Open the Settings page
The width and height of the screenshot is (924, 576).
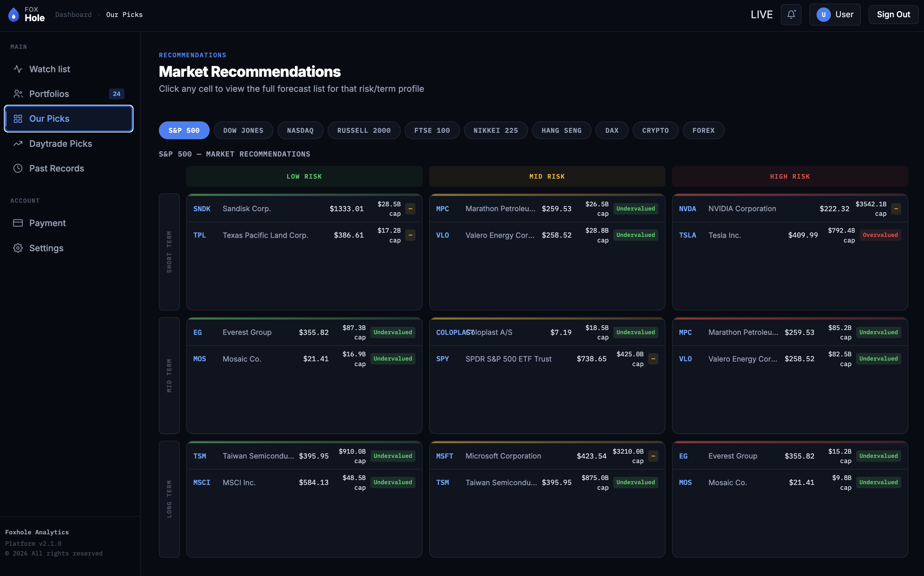coord(69,248)
